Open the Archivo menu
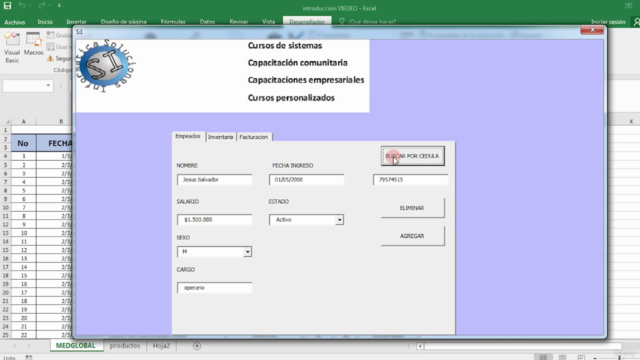640x360 pixels. coord(15,22)
